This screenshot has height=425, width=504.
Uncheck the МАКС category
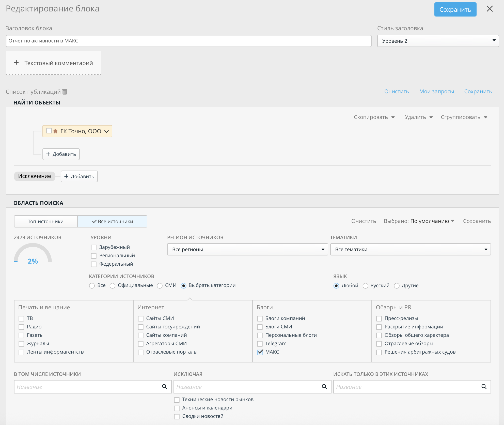click(260, 352)
